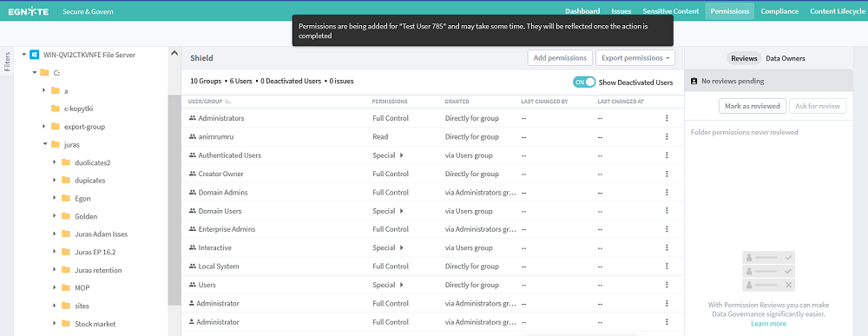This screenshot has width=868, height=336.
Task: Expand Special permissions for Users group
Action: (x=401, y=285)
